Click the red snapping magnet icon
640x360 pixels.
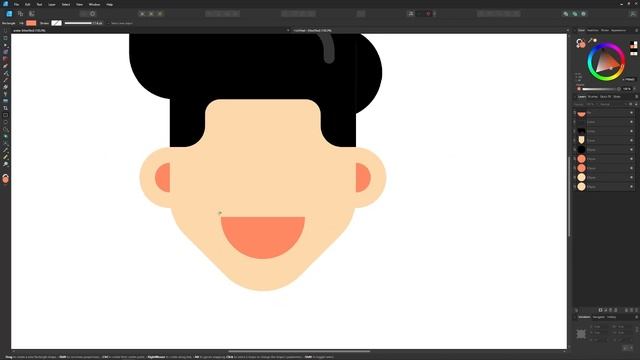(x=428, y=13)
